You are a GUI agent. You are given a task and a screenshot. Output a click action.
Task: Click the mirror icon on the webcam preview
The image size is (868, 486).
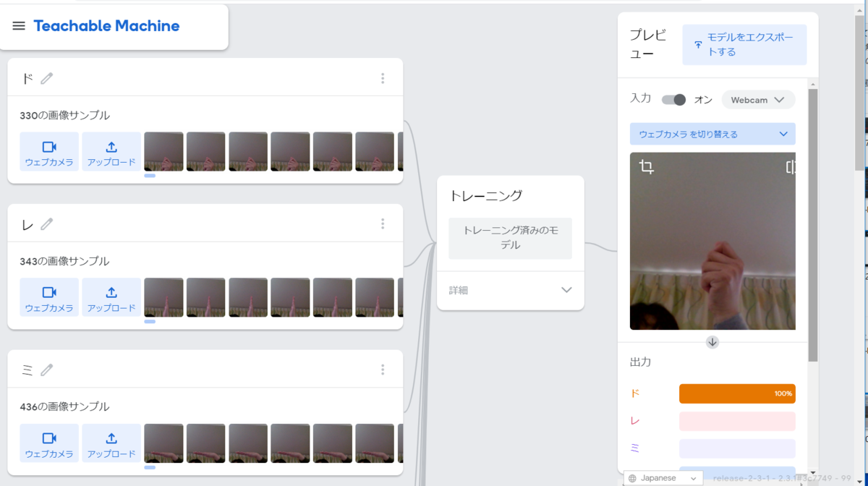(788, 166)
